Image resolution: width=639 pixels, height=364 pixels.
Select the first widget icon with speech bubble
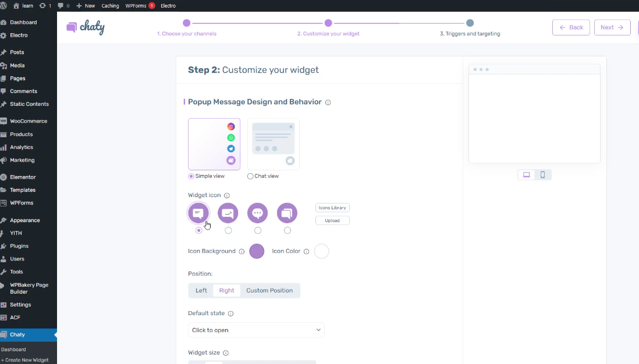tap(198, 213)
